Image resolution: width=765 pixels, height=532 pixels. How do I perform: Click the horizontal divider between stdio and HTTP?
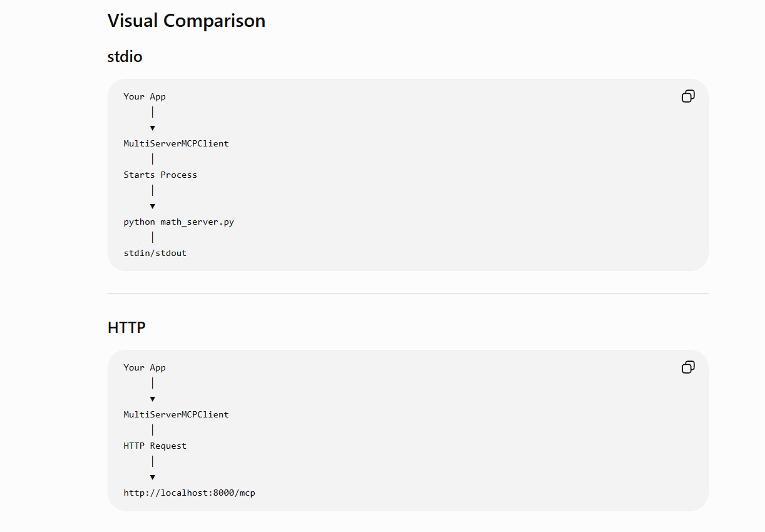(408, 293)
